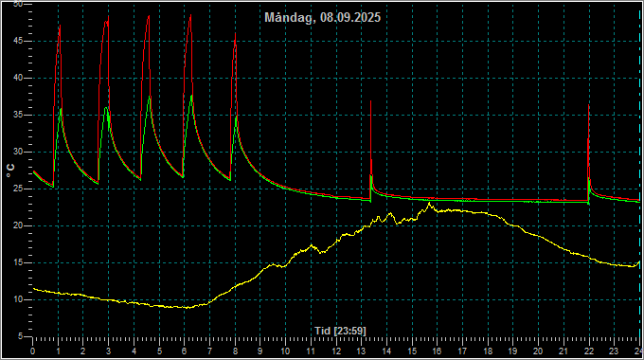This screenshot has height=360, width=644.
Task: Click the red curve peak at hour 8
Action: 235,34
